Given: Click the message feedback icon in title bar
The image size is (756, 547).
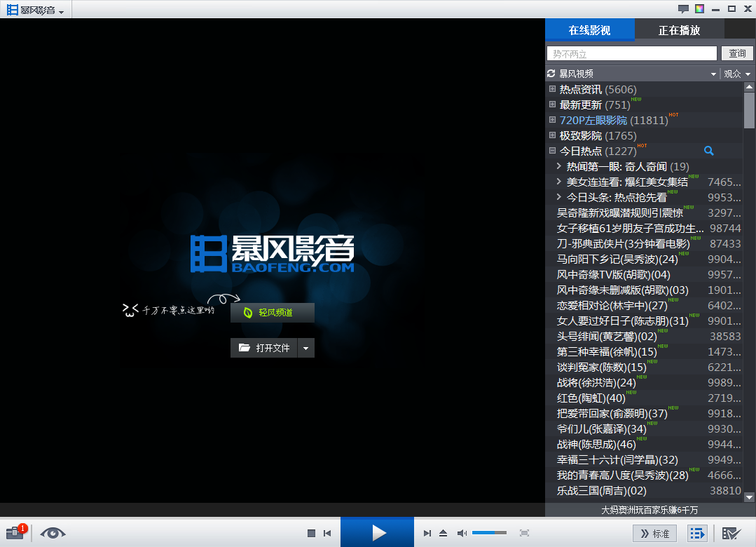Looking at the screenshot, I should point(683,8).
